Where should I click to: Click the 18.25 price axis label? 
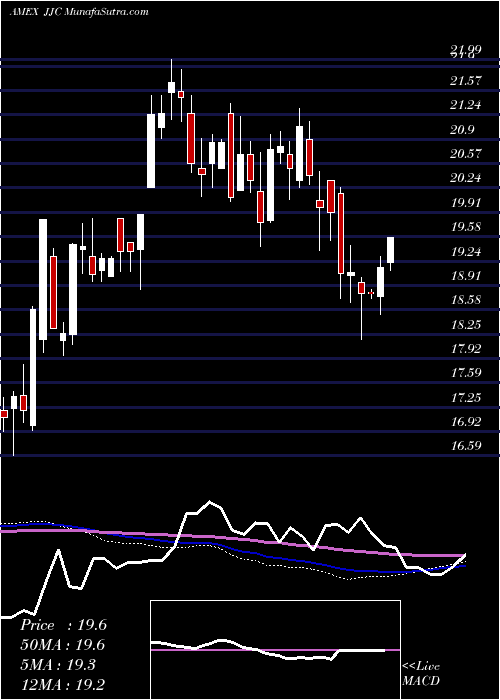tap(467, 324)
